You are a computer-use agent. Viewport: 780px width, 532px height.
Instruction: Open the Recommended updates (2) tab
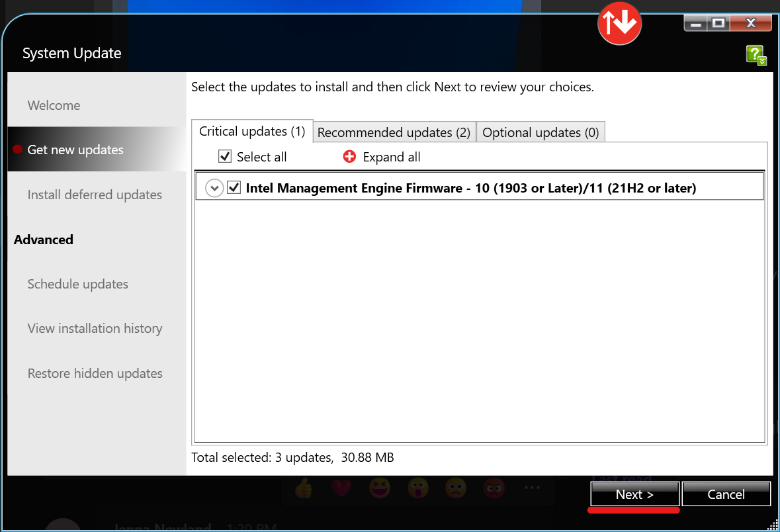pyautogui.click(x=394, y=132)
